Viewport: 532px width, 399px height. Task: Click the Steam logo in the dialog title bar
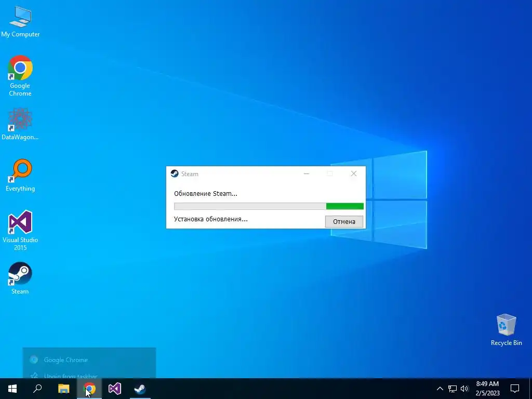[x=175, y=174]
